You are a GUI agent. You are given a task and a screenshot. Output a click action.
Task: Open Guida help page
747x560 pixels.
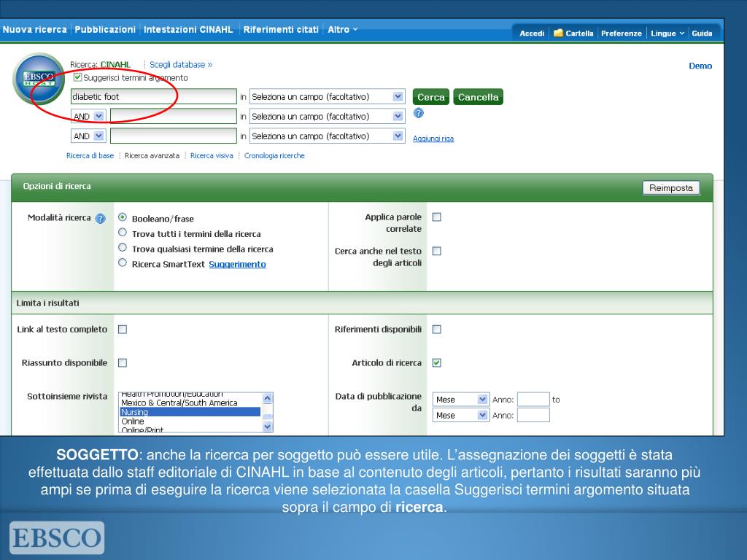click(x=702, y=34)
